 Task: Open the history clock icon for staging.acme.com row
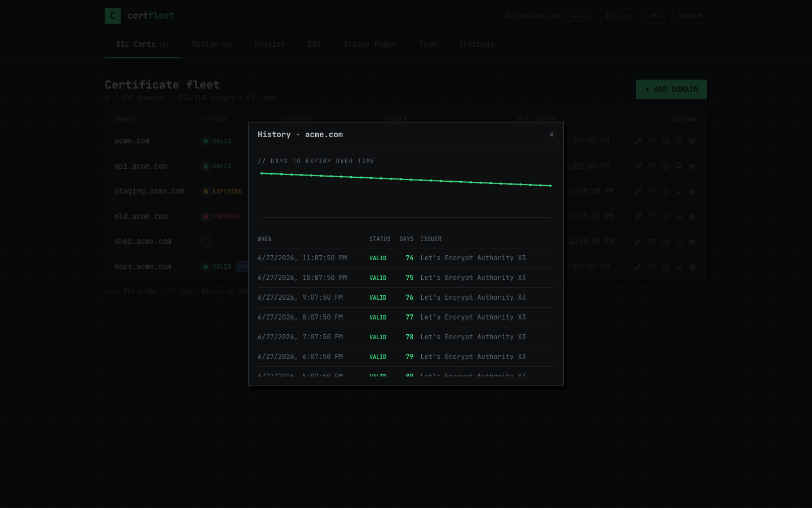pos(665,191)
